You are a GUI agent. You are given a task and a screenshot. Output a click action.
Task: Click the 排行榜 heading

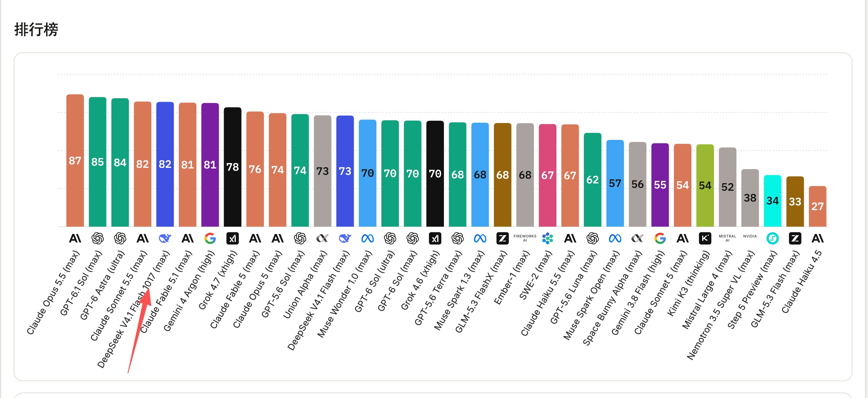(x=36, y=29)
